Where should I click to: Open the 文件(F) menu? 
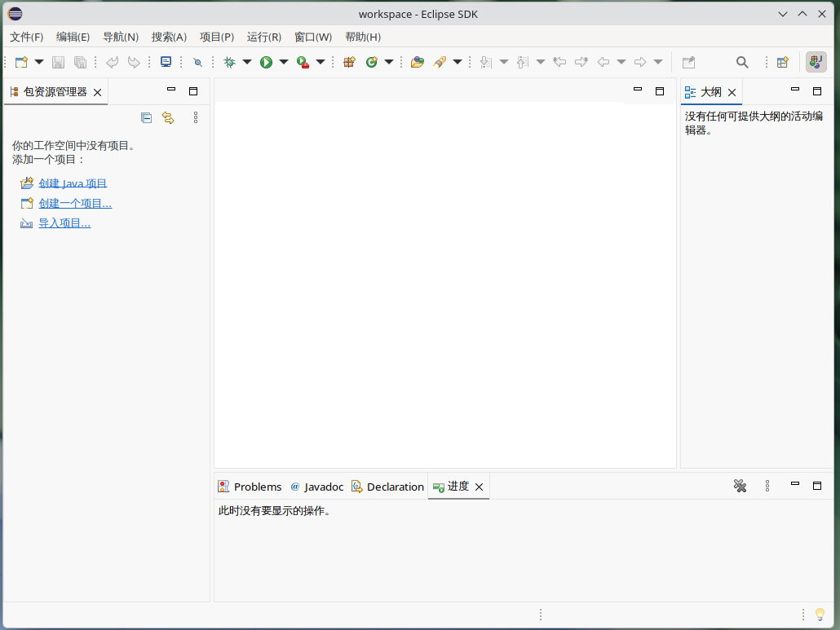tap(26, 37)
